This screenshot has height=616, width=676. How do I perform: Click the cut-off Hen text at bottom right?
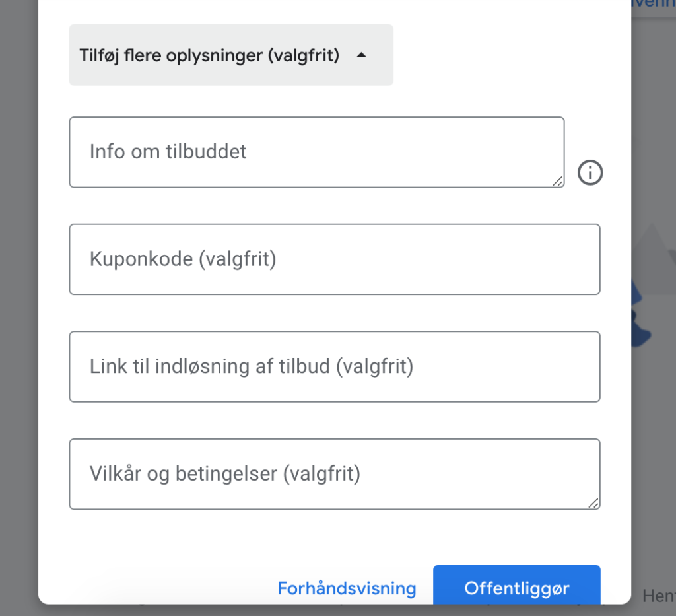tap(659, 596)
